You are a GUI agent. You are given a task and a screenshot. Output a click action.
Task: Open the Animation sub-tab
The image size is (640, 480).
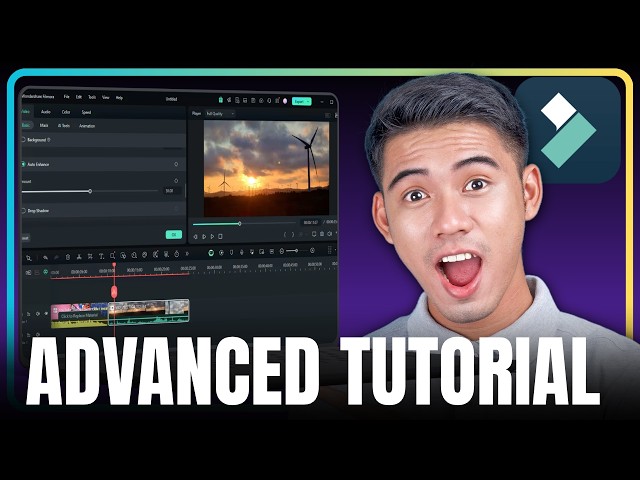point(87,126)
